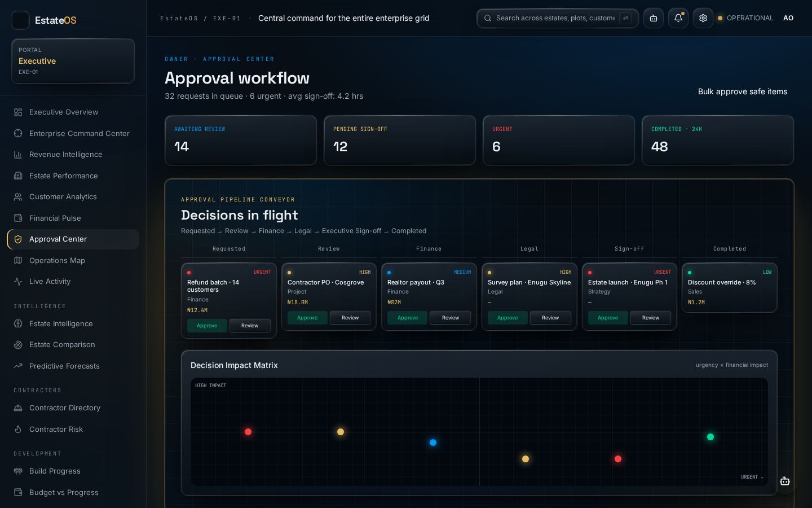Open the notifications bell
The width and height of the screenshot is (812, 508).
click(x=678, y=18)
